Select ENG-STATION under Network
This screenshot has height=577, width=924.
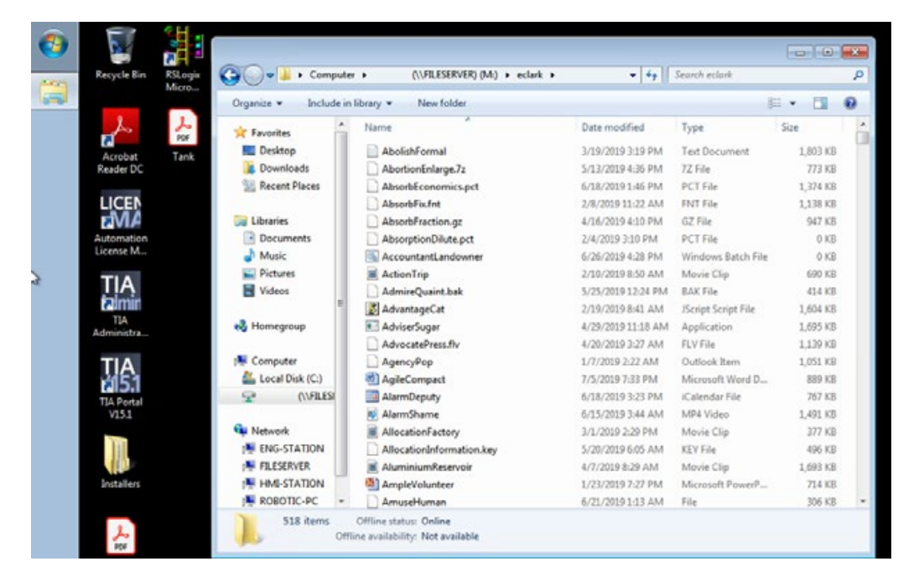click(283, 449)
